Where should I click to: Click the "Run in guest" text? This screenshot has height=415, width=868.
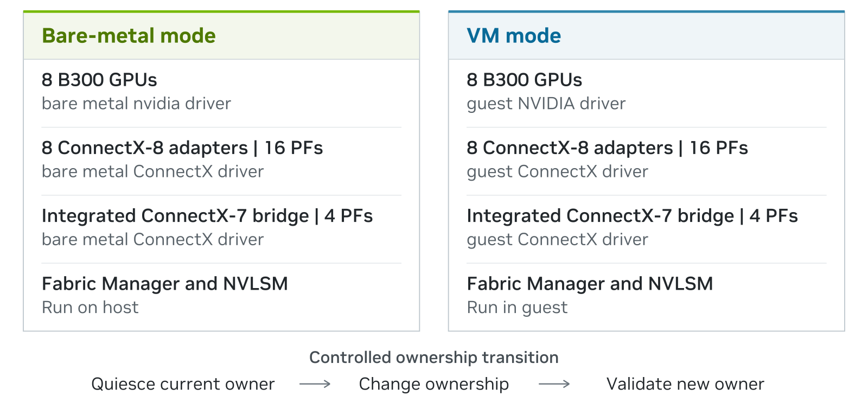[x=517, y=308]
